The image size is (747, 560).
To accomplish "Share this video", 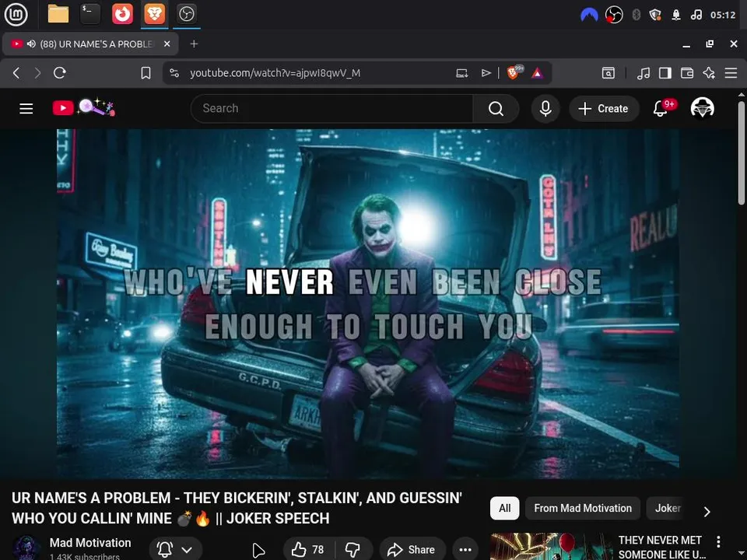I will point(412,550).
